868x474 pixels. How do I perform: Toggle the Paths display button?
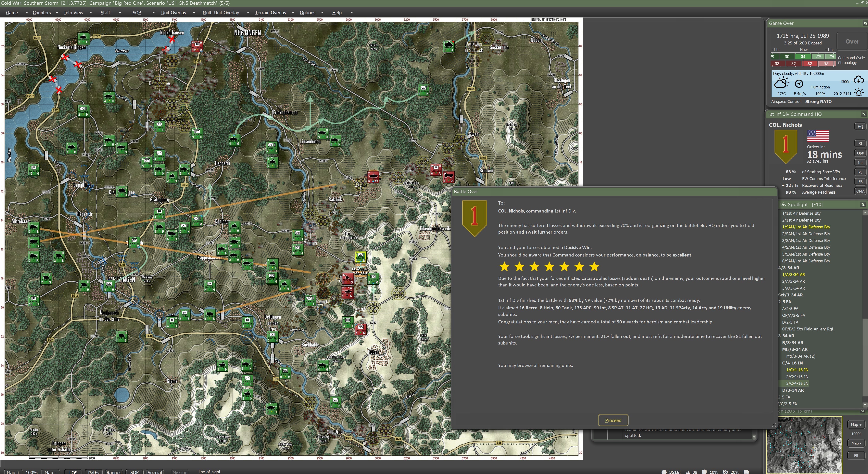click(93, 472)
